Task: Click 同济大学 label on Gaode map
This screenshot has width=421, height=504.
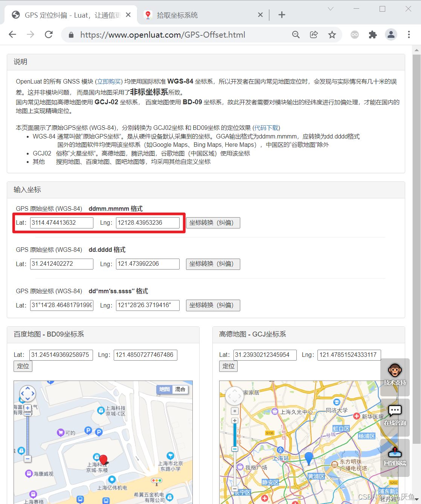Action: tap(337, 410)
